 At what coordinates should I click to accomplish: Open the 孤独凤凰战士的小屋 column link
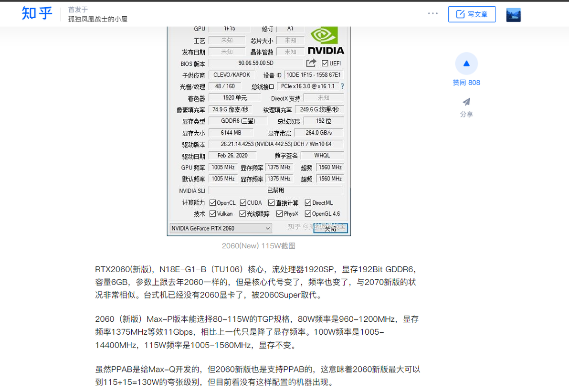click(97, 19)
